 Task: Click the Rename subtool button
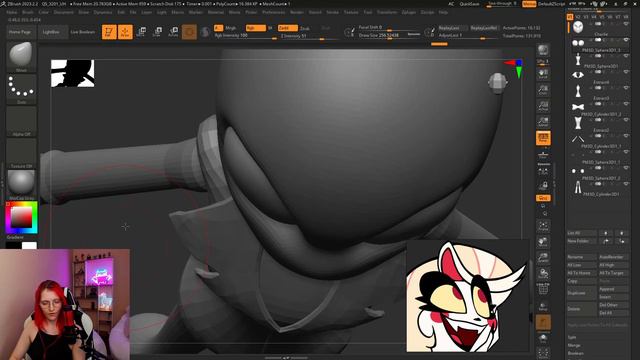[582, 257]
